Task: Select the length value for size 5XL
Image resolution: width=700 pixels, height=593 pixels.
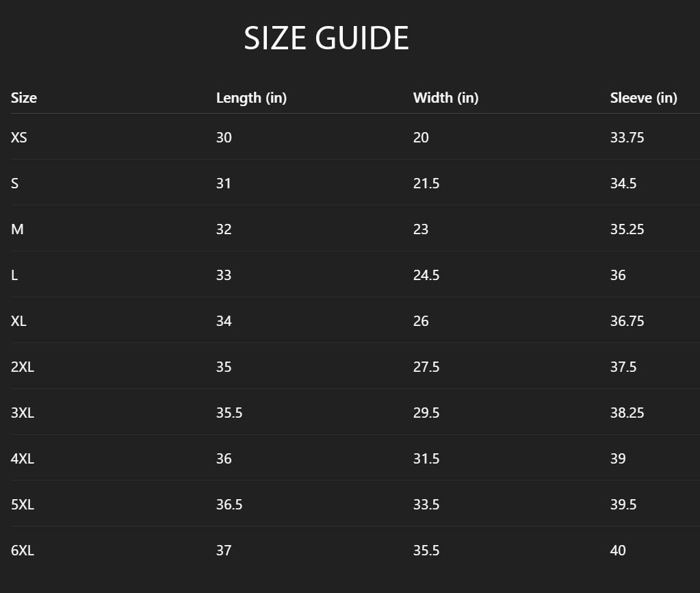Action: [x=229, y=505]
